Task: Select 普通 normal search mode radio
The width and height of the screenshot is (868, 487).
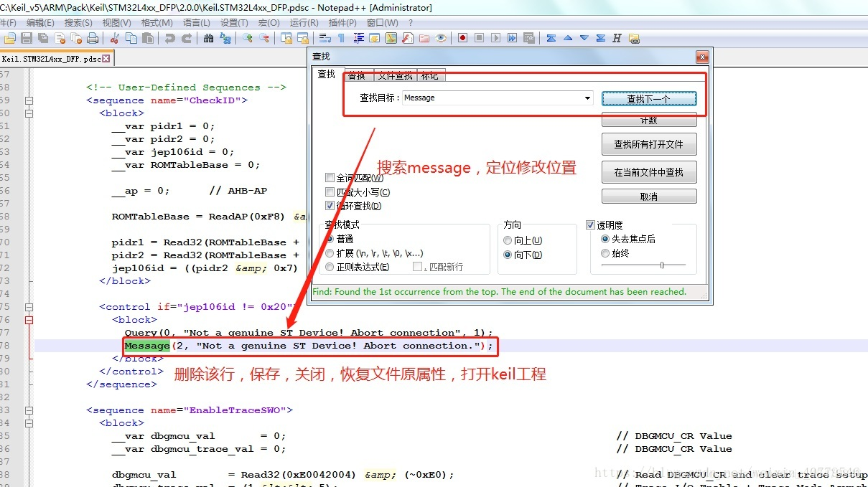Action: coord(330,239)
